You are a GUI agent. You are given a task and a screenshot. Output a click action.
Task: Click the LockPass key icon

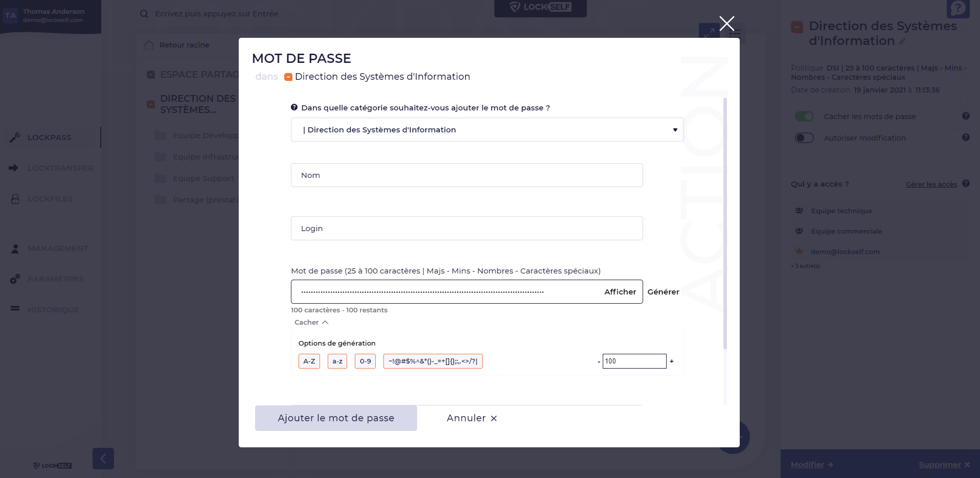pyautogui.click(x=15, y=137)
